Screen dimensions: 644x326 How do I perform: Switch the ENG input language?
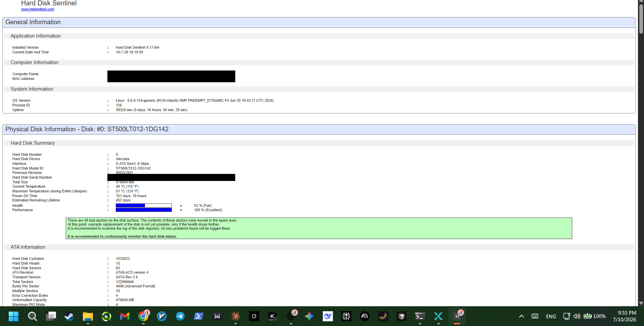(551, 316)
